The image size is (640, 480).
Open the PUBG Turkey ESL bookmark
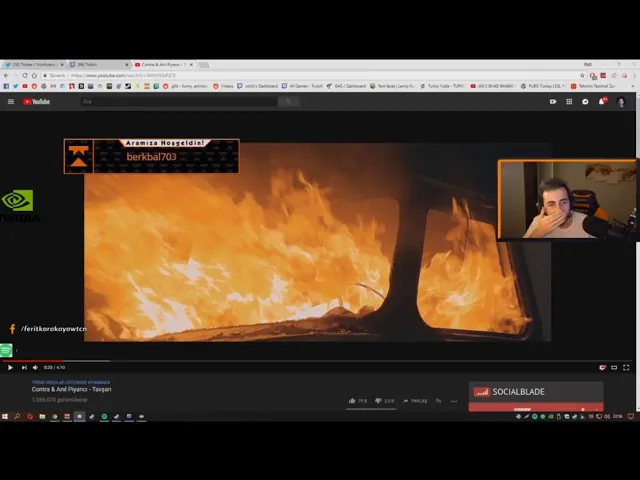(543, 86)
